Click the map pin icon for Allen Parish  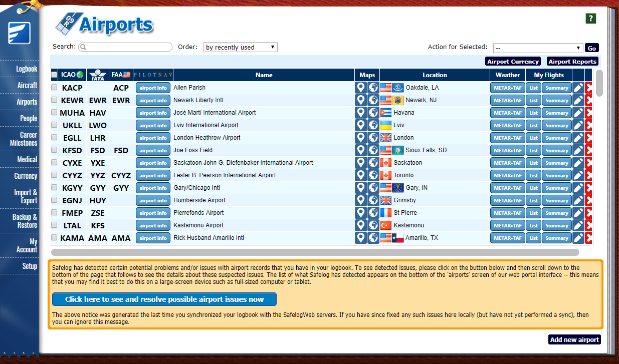click(360, 88)
